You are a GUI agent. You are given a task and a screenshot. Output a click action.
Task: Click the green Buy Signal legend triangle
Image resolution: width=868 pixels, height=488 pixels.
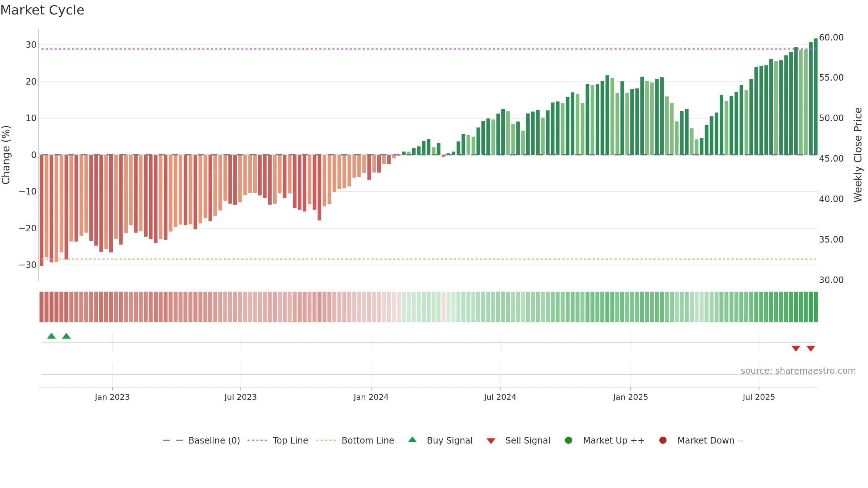point(412,440)
